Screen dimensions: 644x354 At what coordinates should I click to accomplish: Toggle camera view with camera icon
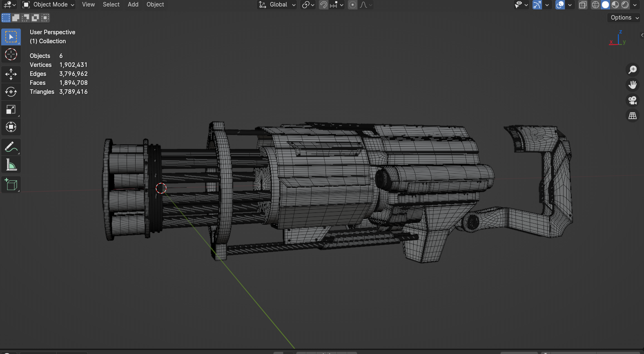tap(633, 100)
